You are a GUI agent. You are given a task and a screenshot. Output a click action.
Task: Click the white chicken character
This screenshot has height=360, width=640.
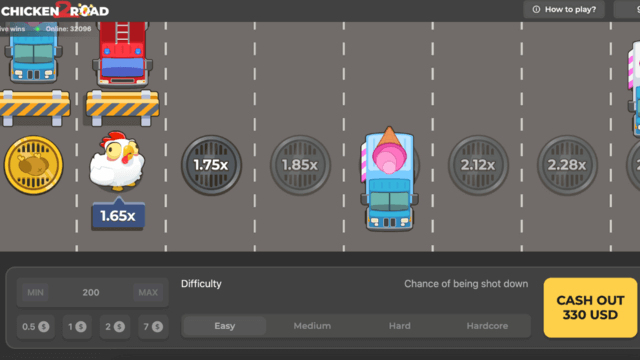click(117, 161)
